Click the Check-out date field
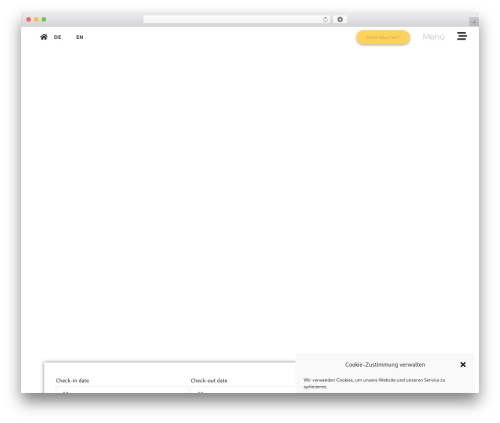 point(243,390)
